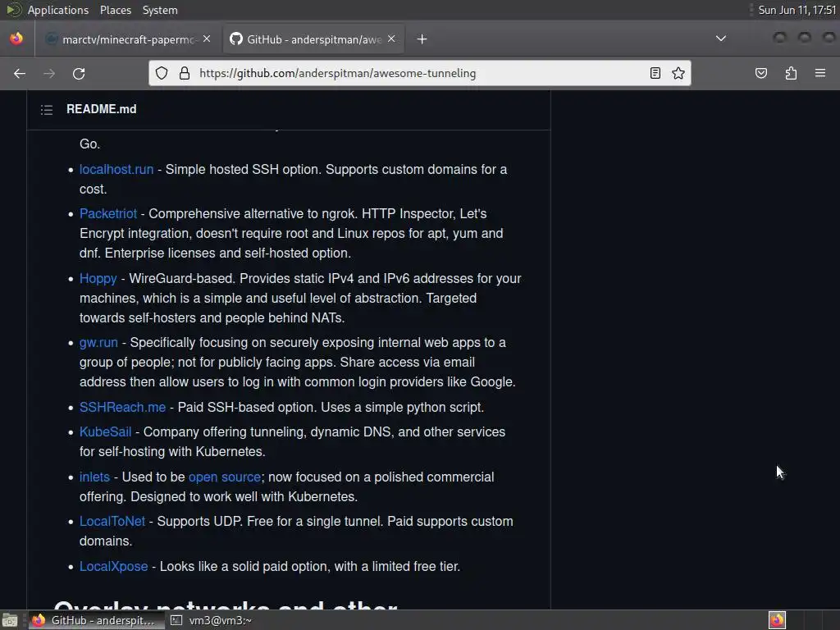Open the LocalXpose link
Image resolution: width=840 pixels, height=630 pixels.
(x=113, y=566)
